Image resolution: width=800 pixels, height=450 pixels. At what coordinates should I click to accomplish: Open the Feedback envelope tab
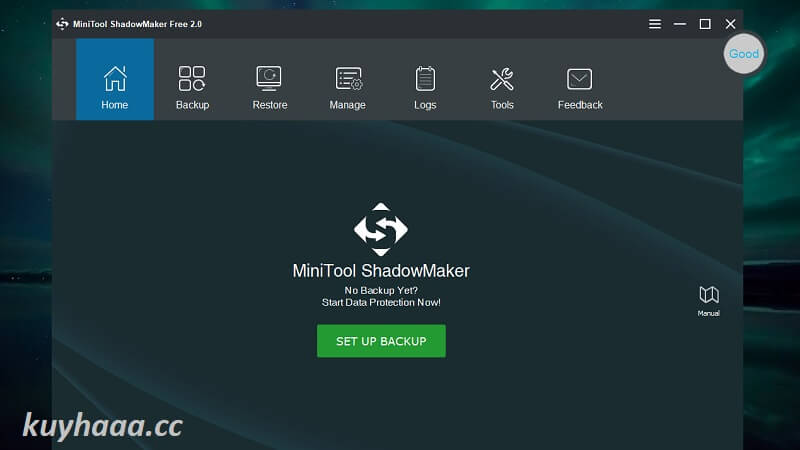(580, 87)
